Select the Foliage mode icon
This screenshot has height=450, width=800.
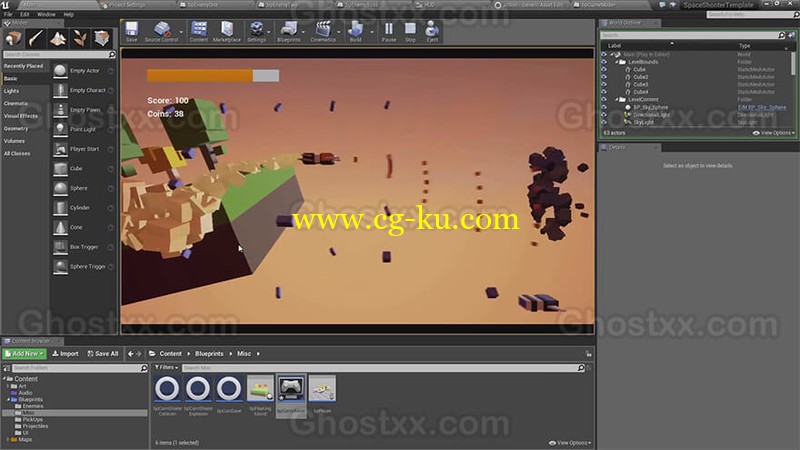[80, 38]
